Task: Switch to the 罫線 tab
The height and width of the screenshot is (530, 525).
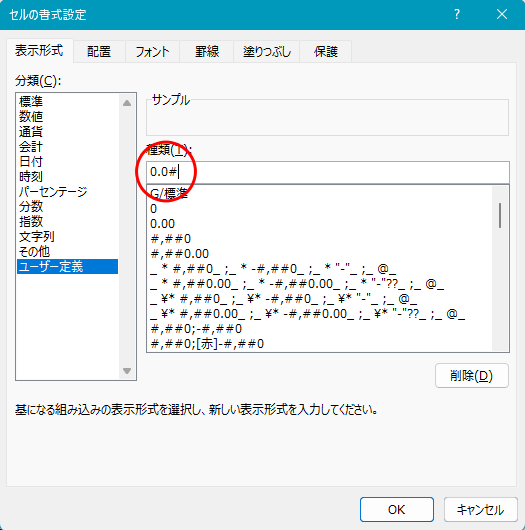Action: point(207,52)
